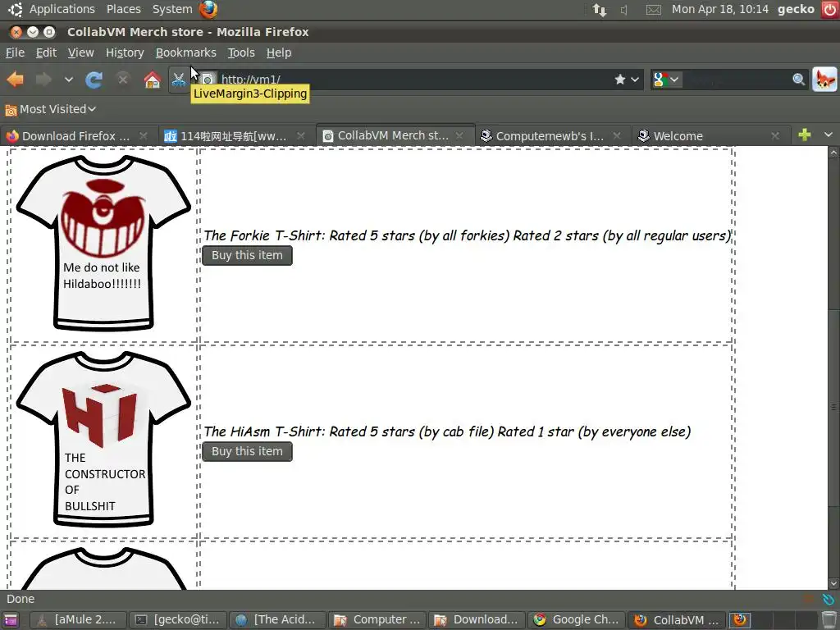Open the gecko user menu
The image size is (840, 630).
[796, 9]
